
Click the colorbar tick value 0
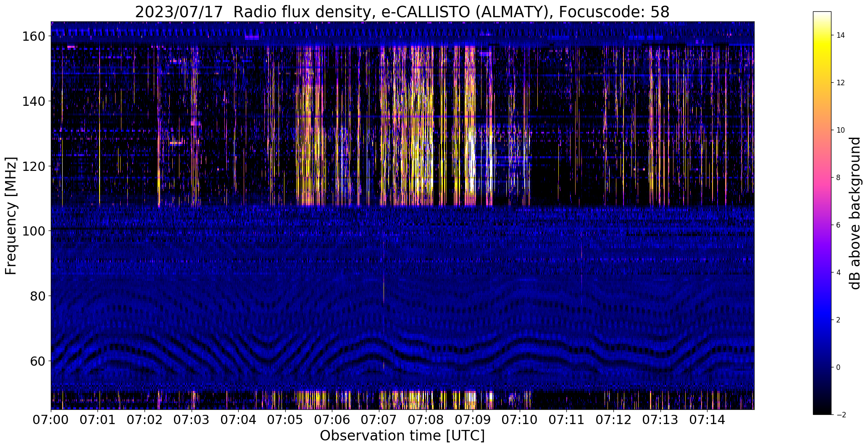839,368
